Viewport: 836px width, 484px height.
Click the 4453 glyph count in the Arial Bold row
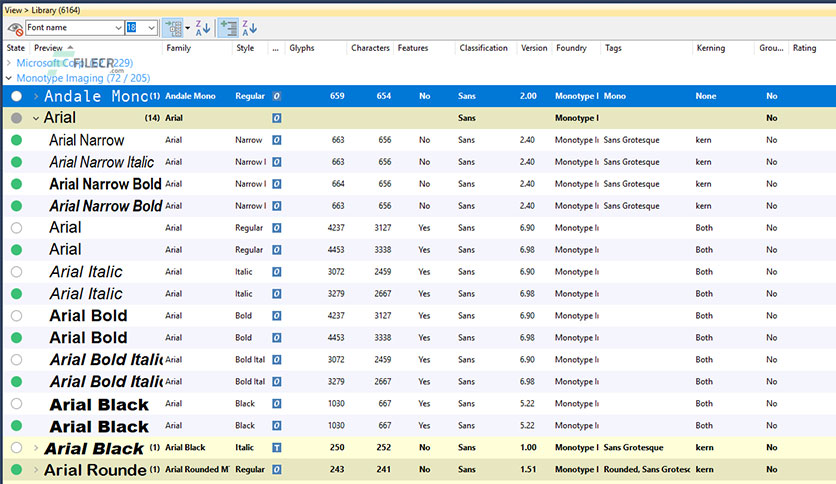coord(336,337)
